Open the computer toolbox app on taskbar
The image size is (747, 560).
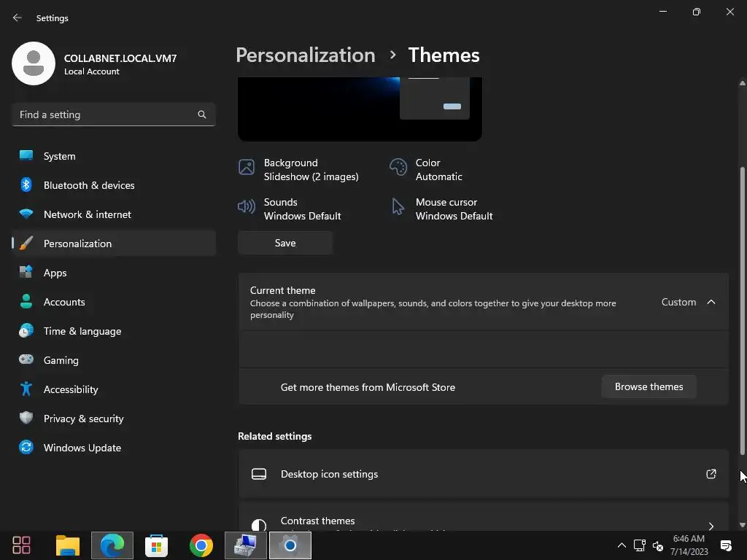pos(246,545)
